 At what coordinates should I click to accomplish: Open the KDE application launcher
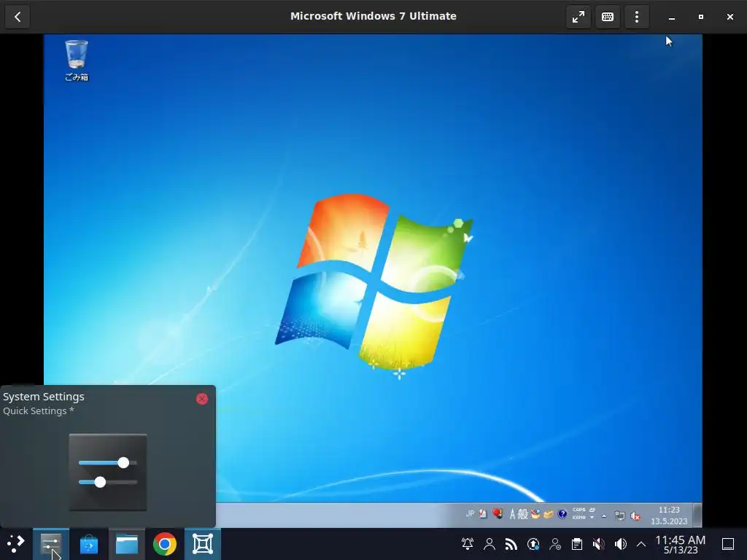[15, 544]
